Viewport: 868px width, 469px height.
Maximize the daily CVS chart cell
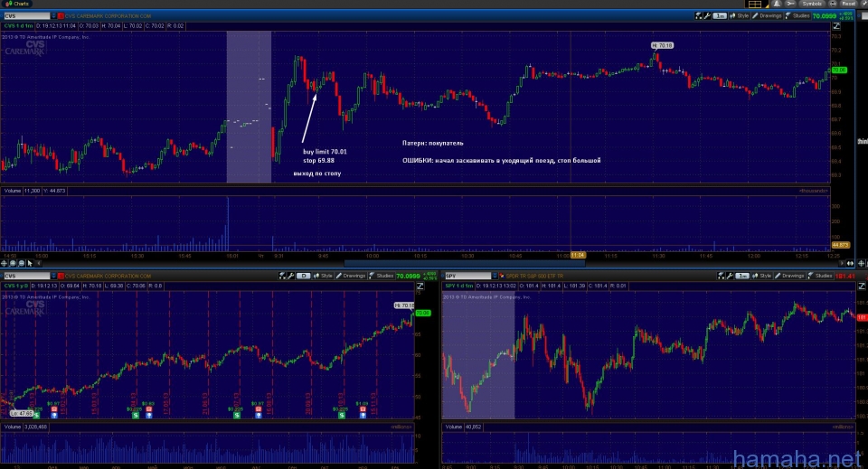420,286
